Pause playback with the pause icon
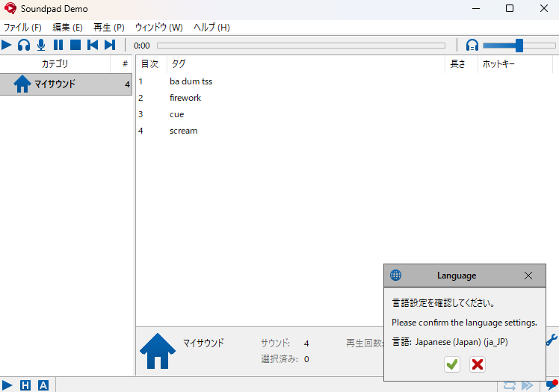Viewport: 559px width, 392px height. coord(58,45)
